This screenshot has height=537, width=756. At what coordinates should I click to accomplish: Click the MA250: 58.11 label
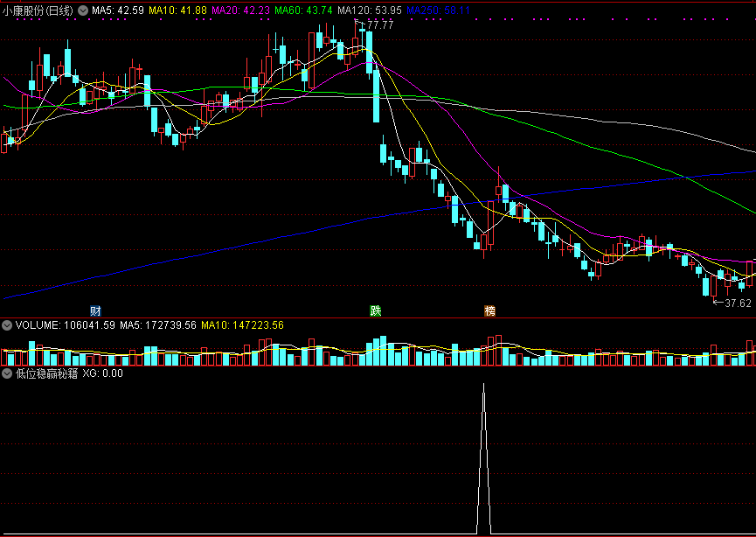(x=438, y=10)
